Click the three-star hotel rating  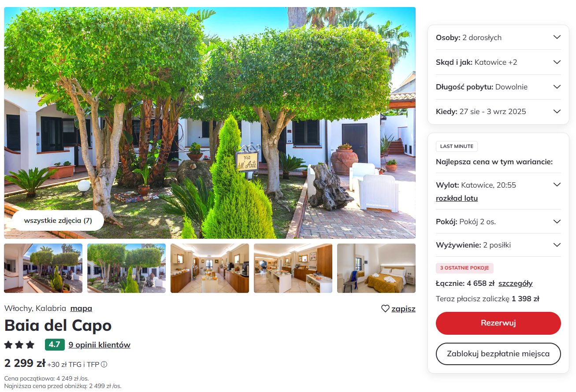(x=19, y=344)
